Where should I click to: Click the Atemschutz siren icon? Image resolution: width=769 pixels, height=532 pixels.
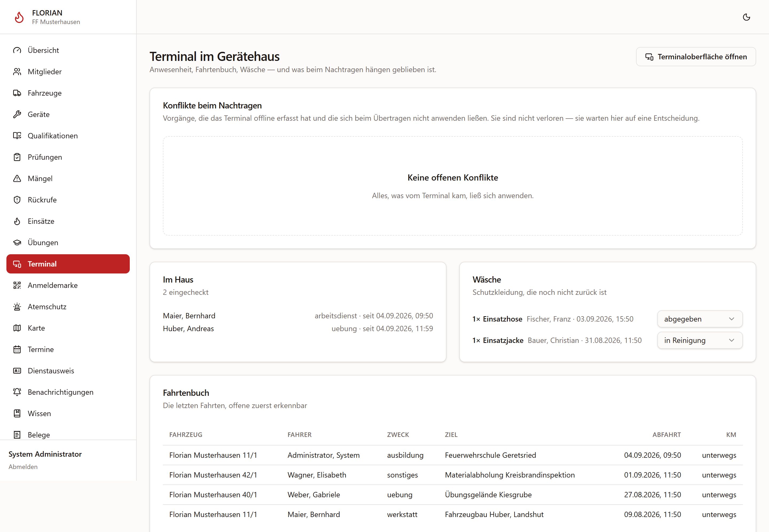[17, 306]
